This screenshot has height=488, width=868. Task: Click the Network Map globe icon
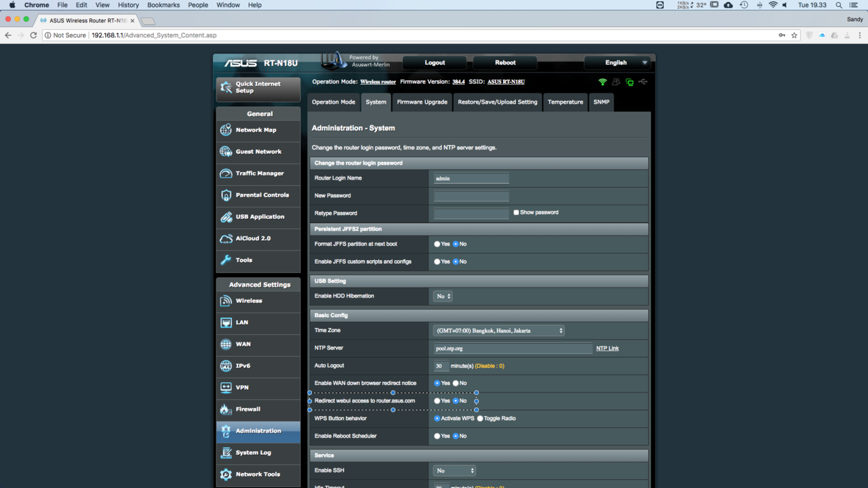226,130
